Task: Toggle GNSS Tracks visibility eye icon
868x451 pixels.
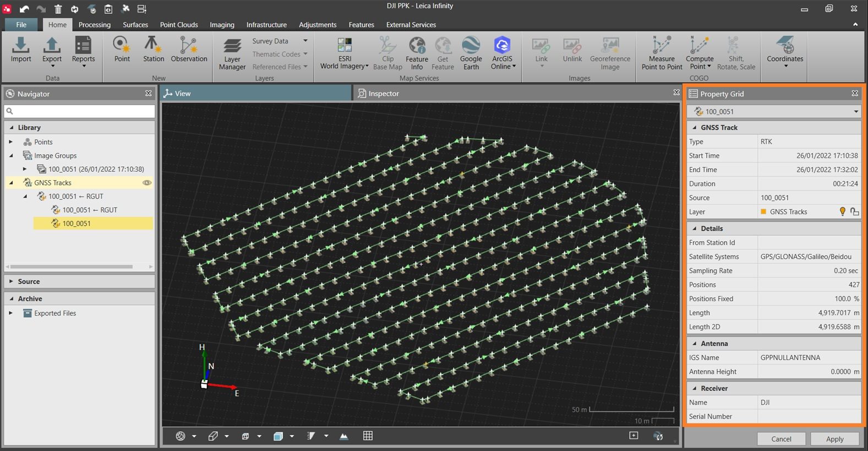Action: (x=147, y=183)
